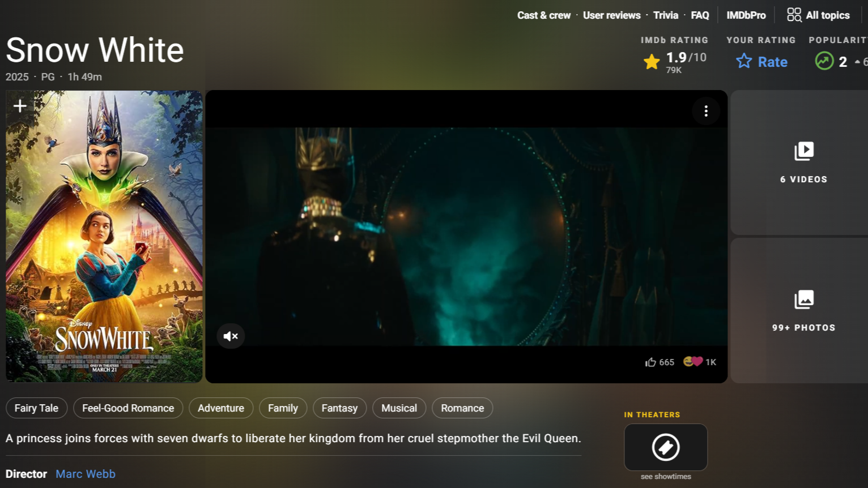Open the trailer's three-dot options menu
The width and height of the screenshot is (868, 488).
click(706, 111)
